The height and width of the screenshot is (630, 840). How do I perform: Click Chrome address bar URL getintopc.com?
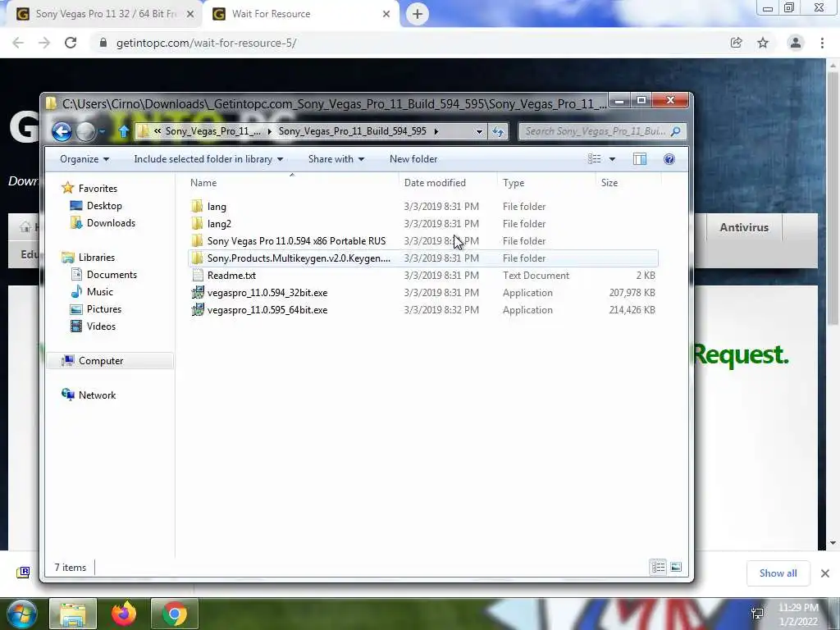(x=206, y=43)
